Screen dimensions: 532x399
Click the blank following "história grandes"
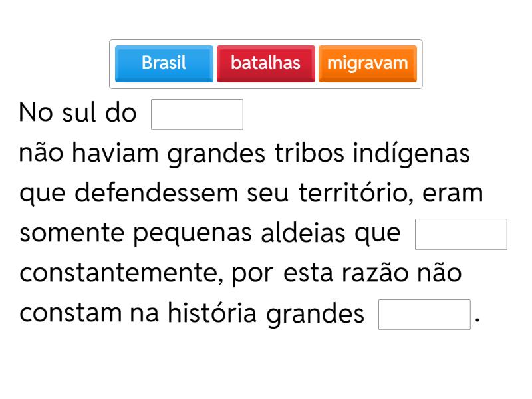tap(424, 315)
